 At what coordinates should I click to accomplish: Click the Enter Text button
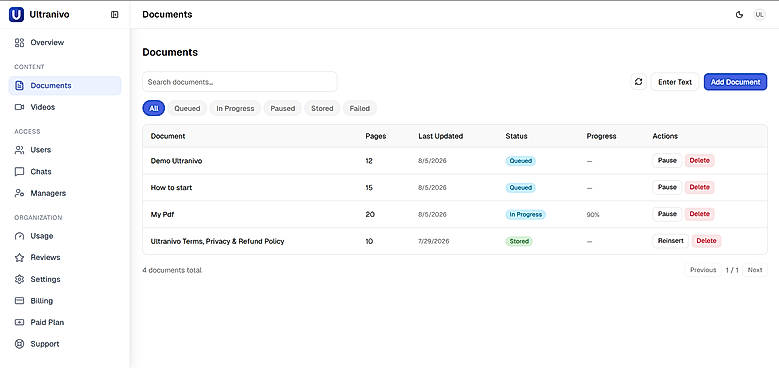(675, 82)
